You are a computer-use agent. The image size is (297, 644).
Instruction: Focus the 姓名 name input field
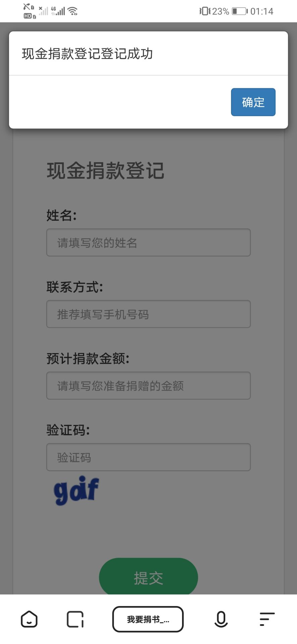148,243
